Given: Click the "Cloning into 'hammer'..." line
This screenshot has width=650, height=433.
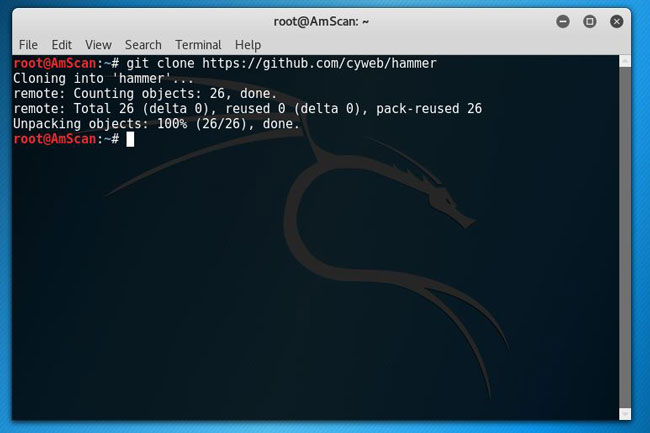Looking at the screenshot, I should point(103,78).
